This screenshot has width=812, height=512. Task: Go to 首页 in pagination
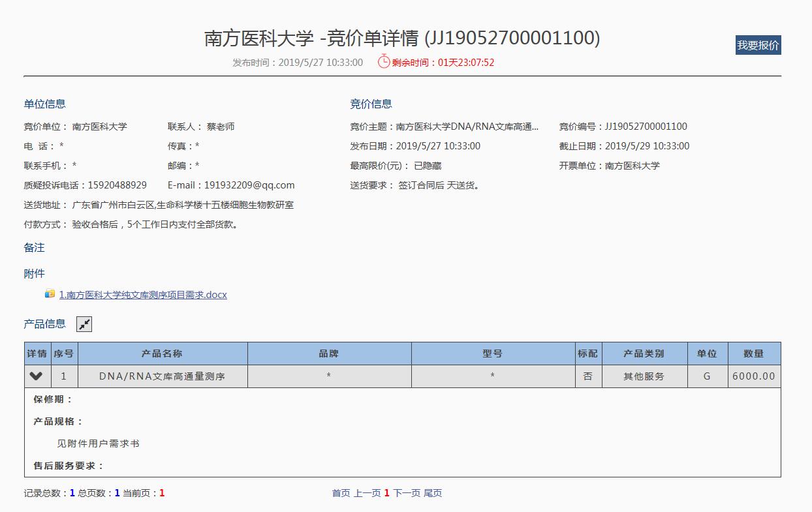tap(341, 493)
